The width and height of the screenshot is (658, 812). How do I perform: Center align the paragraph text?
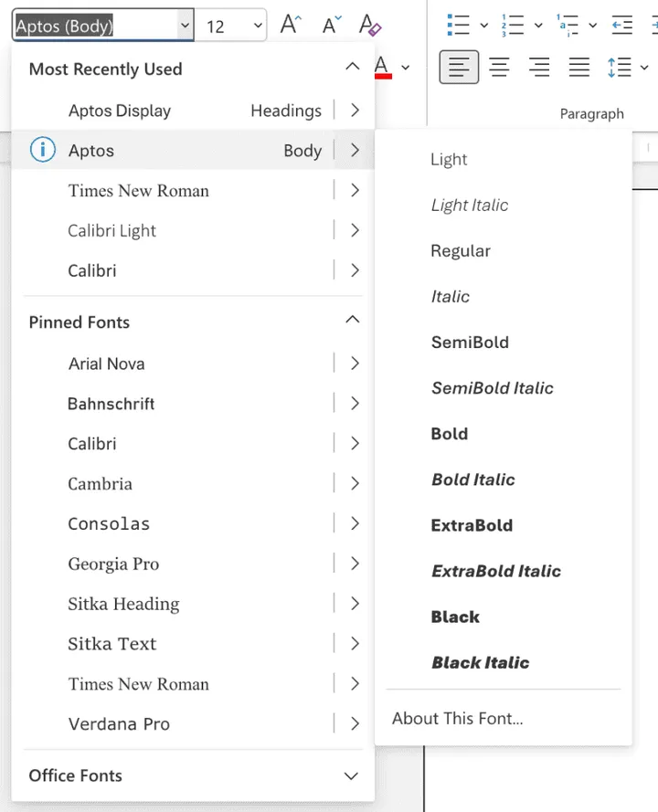tap(499, 67)
